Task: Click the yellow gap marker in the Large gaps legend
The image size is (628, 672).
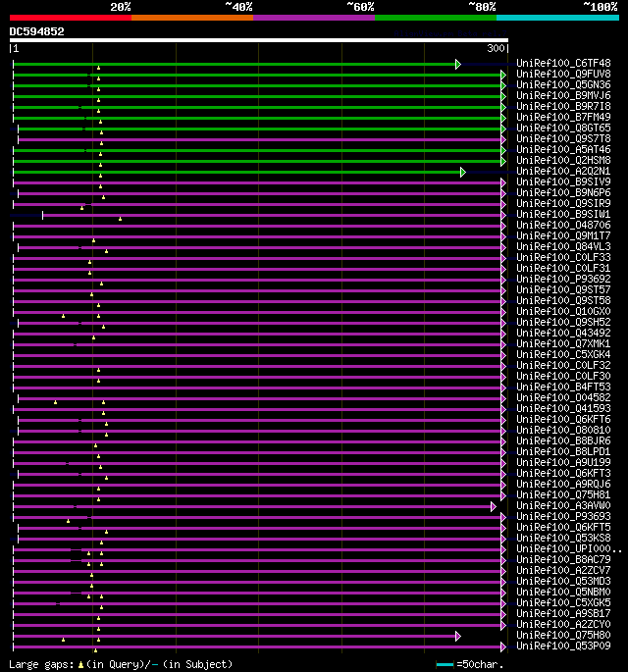Action: coord(80,665)
